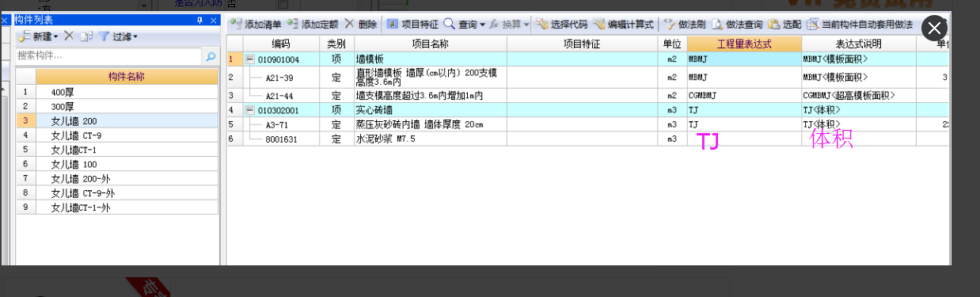Click the delete X icon in 构件列表 toolbar
This screenshot has width=980, height=297.
pyautogui.click(x=69, y=36)
